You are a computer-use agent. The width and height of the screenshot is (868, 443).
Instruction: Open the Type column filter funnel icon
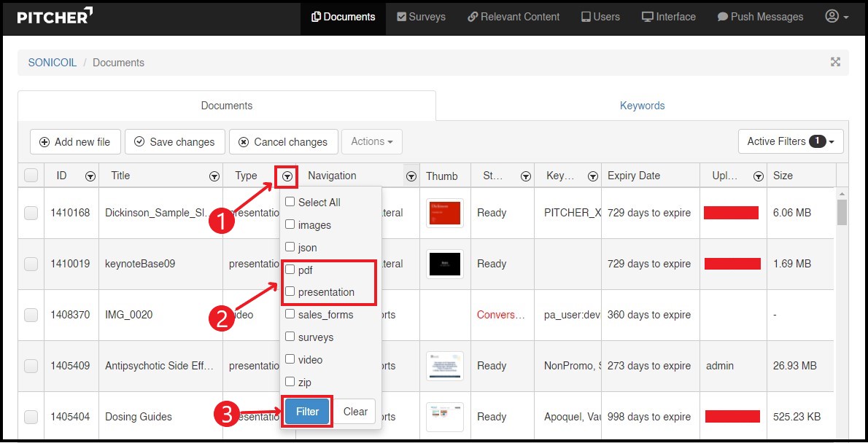click(286, 176)
